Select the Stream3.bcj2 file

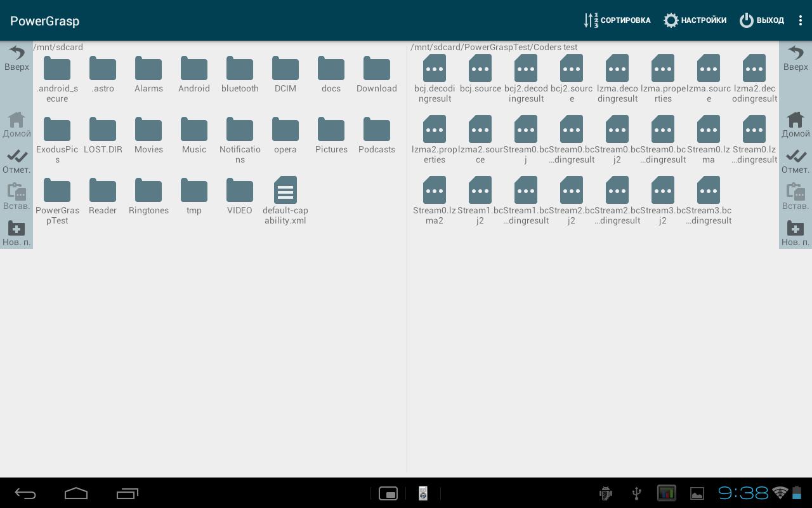[663, 201]
